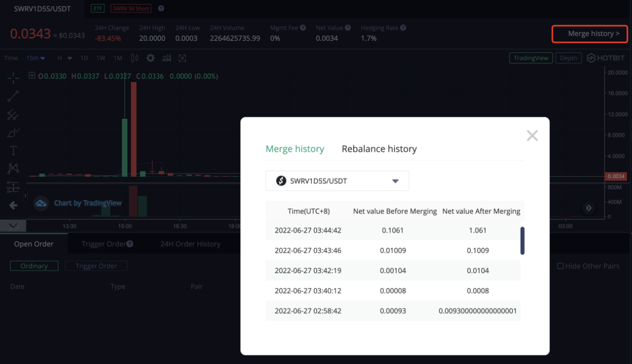Expand the 15m time interval dropdown
Screen dimensions: 632x364
pyautogui.click(x=35, y=58)
